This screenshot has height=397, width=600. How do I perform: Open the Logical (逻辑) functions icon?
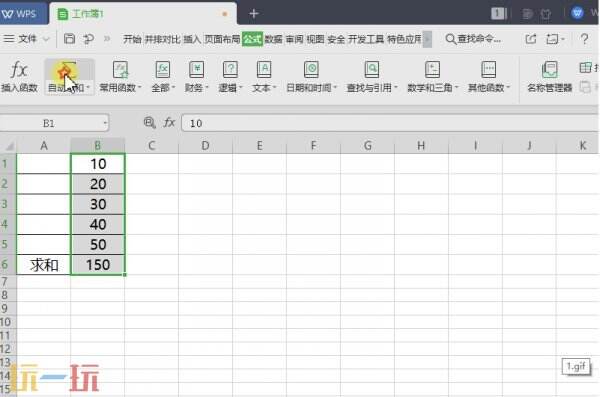coord(230,70)
